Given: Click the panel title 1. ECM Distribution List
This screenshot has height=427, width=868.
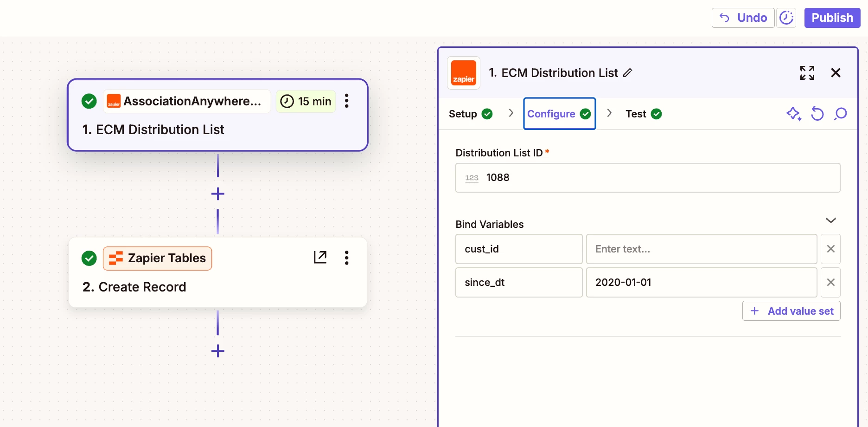Looking at the screenshot, I should pos(553,73).
